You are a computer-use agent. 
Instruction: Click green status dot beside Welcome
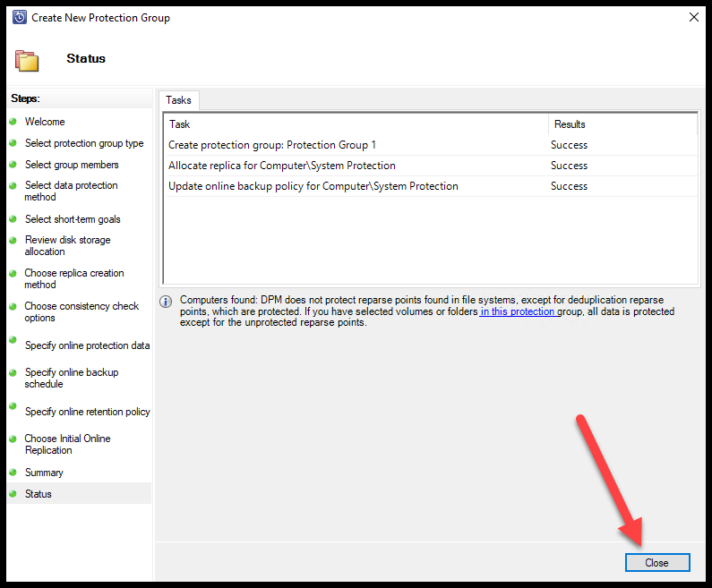(13, 121)
